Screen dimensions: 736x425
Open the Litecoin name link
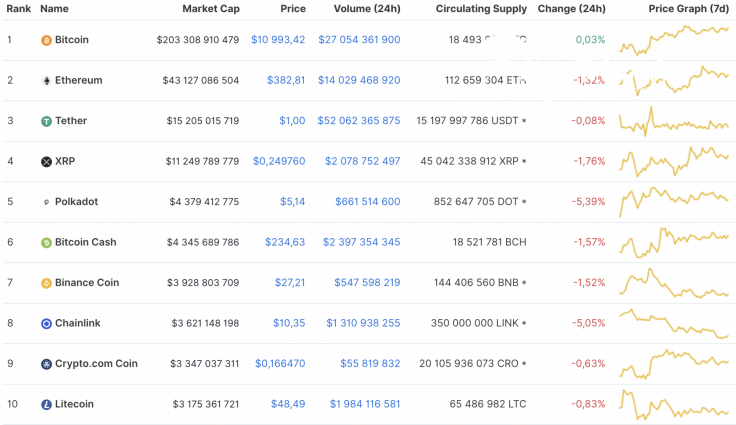pos(74,404)
